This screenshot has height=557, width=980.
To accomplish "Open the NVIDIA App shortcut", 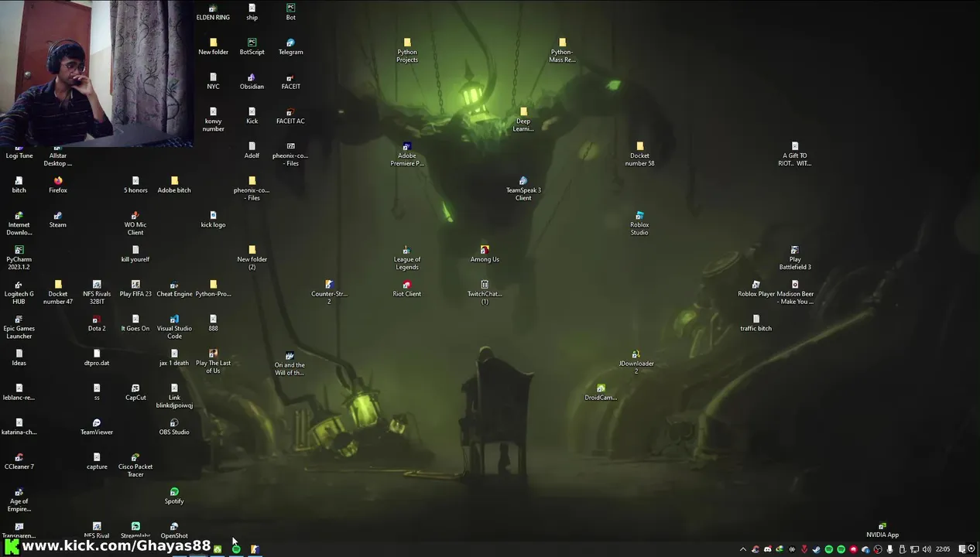I will (882, 530).
